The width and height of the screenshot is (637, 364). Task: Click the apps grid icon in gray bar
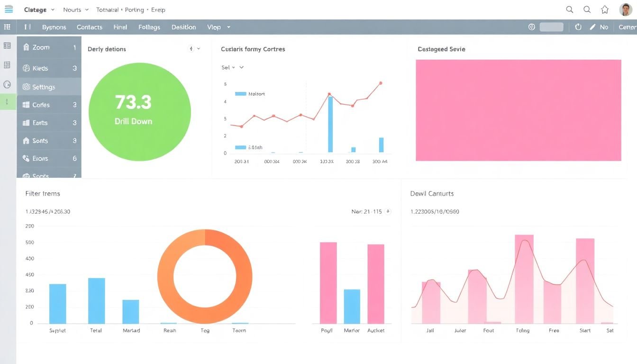[x=7, y=27]
